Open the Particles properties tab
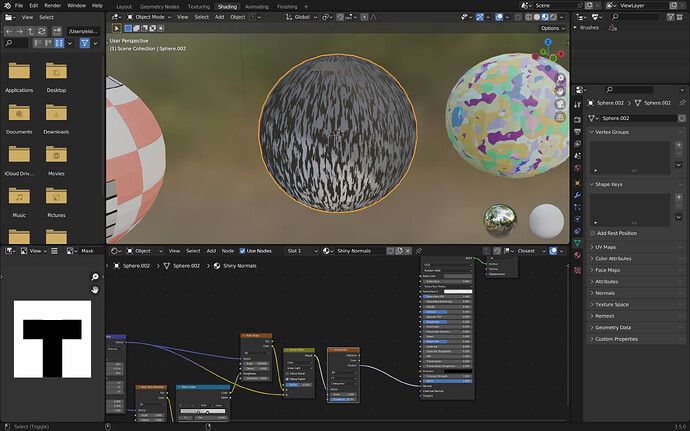The width and height of the screenshot is (690, 431). pos(578,207)
